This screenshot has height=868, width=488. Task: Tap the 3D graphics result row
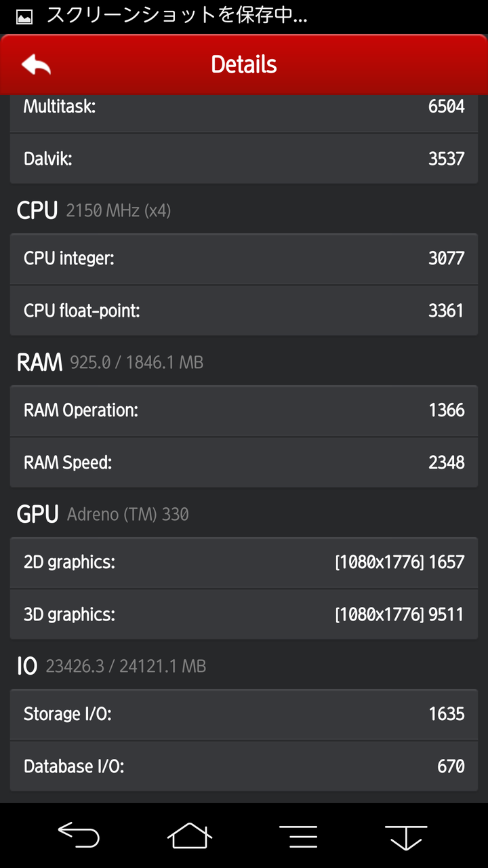coord(244,614)
